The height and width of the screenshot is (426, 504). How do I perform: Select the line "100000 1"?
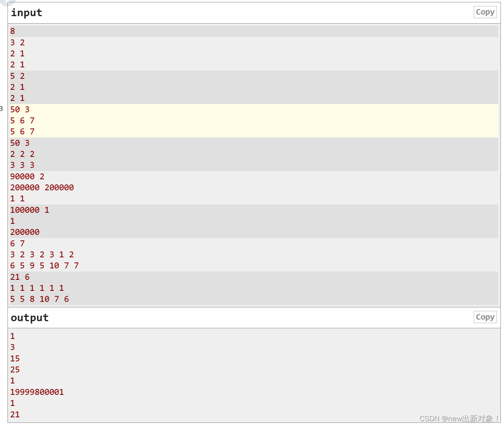(30, 210)
